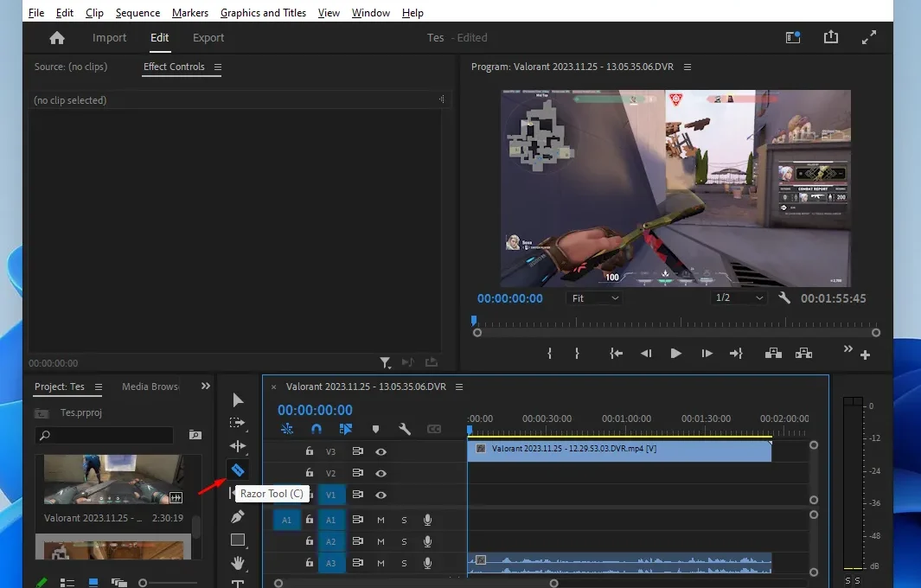
Task: Open Program monitor wrench settings
Action: (x=784, y=297)
